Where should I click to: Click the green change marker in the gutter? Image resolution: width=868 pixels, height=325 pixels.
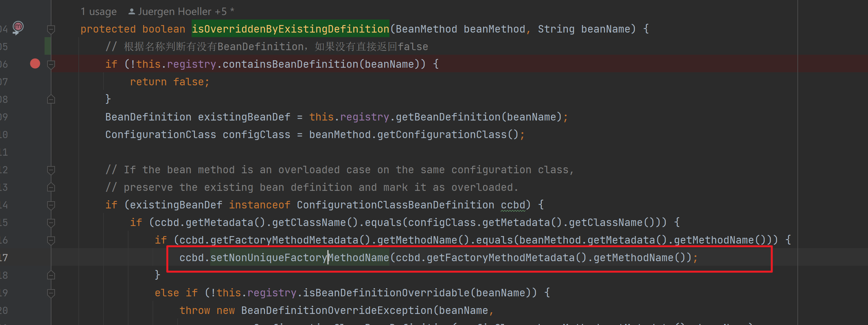point(47,46)
